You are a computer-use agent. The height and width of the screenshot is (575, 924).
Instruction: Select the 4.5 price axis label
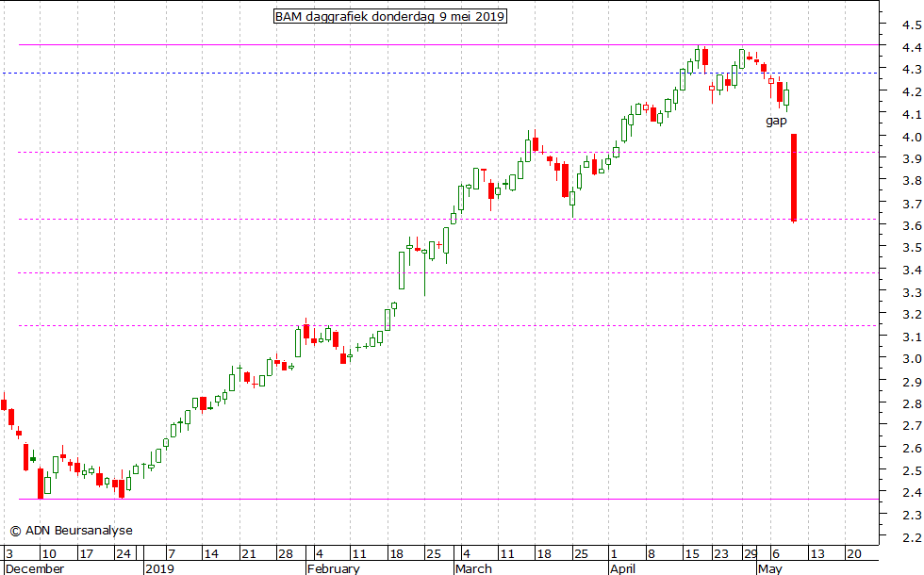[x=912, y=25]
